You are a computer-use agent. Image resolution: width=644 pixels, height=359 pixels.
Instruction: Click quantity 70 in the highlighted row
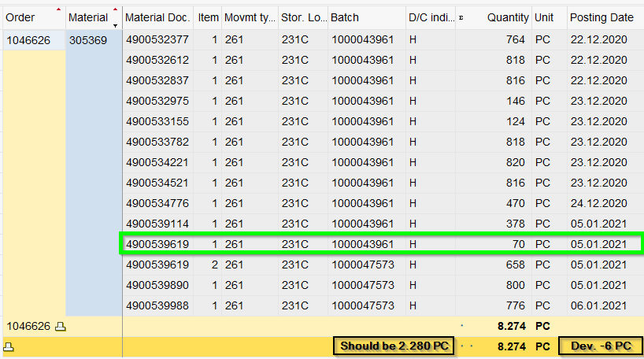[x=516, y=244]
